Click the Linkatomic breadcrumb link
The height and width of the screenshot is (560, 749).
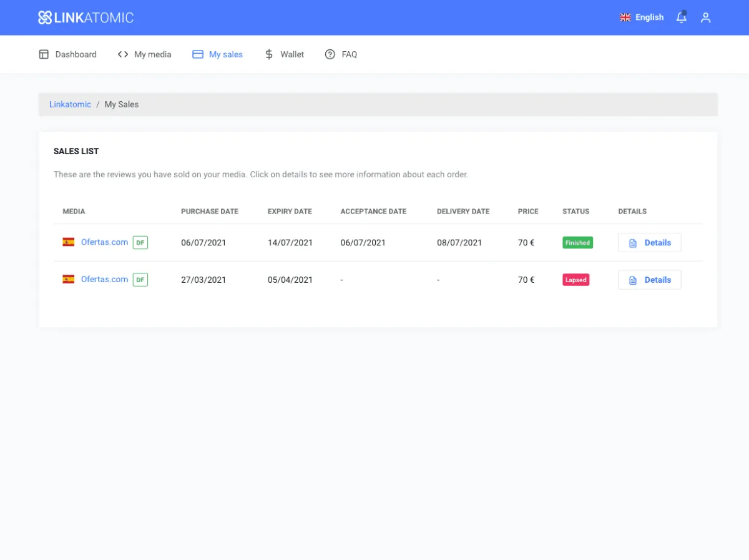[70, 104]
